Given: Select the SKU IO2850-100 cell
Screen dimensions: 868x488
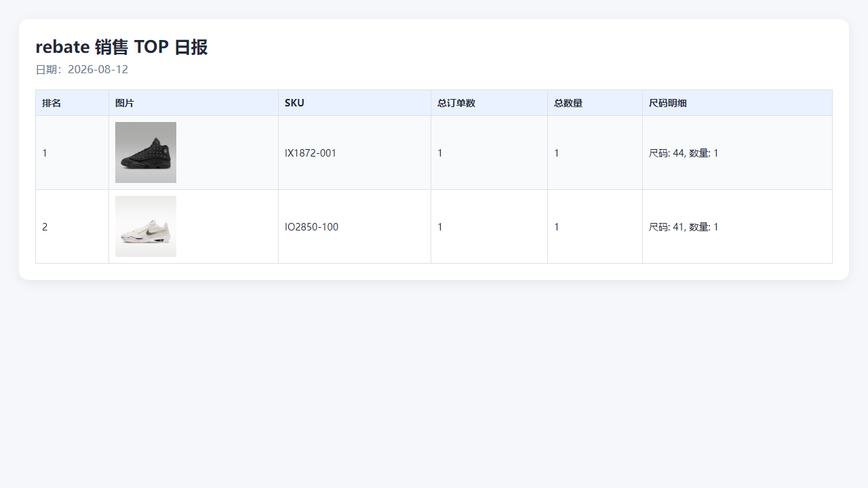Looking at the screenshot, I should 355,226.
